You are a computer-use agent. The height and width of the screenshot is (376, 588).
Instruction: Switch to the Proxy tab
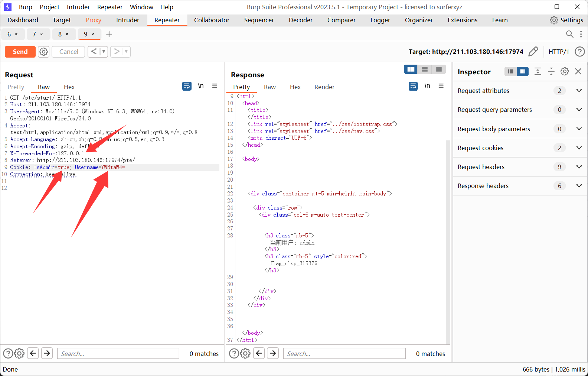pos(94,20)
